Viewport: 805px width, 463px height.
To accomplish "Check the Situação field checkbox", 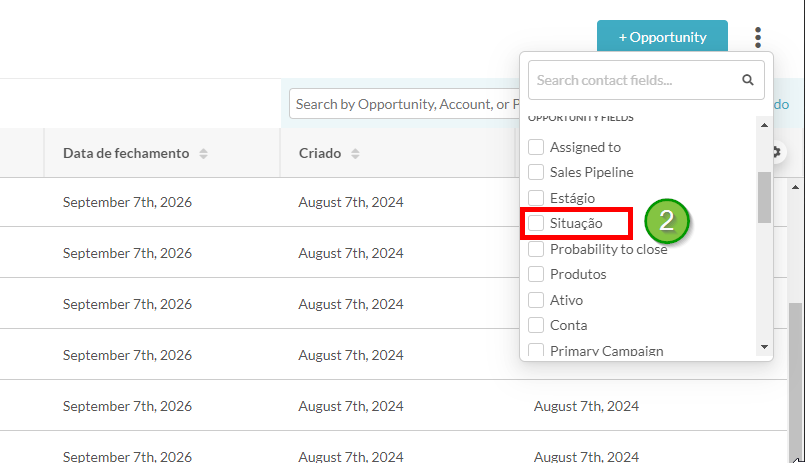I will pos(536,223).
